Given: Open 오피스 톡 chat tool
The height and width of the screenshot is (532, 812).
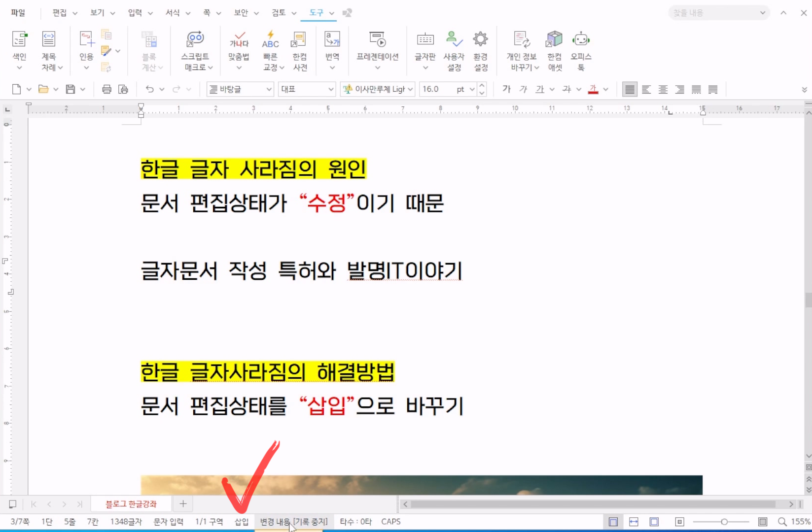Looking at the screenshot, I should [581, 50].
